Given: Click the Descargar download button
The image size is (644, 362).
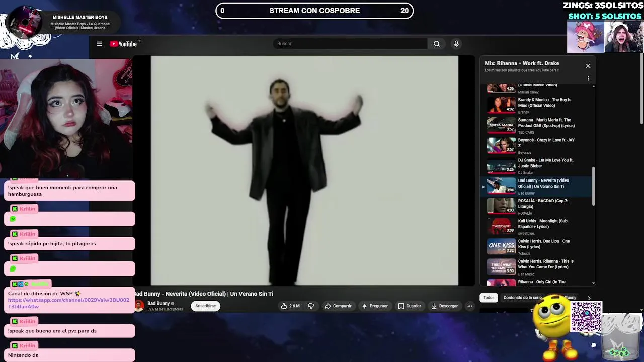Looking at the screenshot, I should coord(445,306).
